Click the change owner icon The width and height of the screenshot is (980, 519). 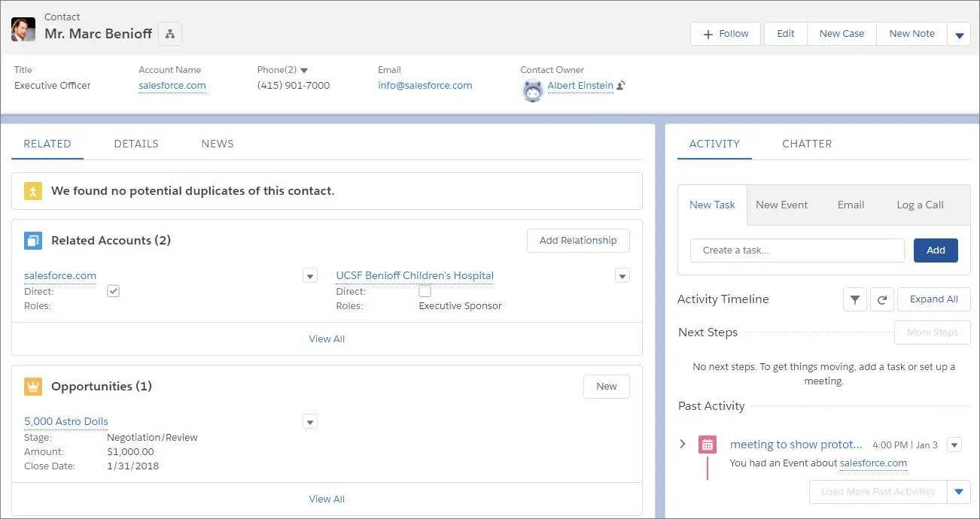click(x=621, y=86)
